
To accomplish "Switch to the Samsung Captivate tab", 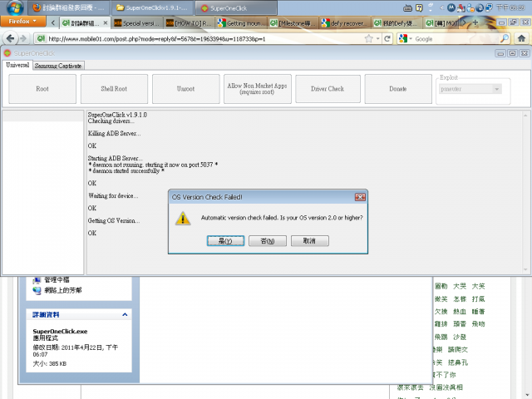I will 58,66.
